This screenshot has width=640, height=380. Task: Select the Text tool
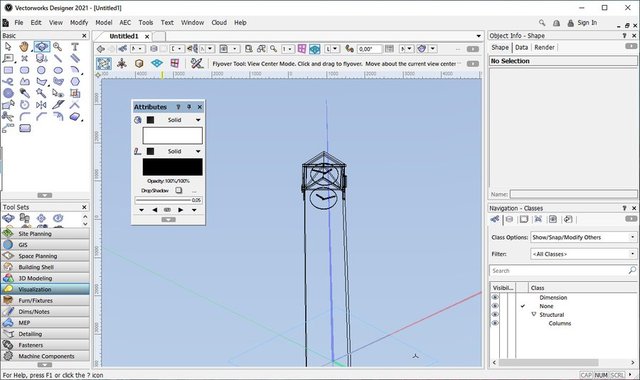click(75, 47)
